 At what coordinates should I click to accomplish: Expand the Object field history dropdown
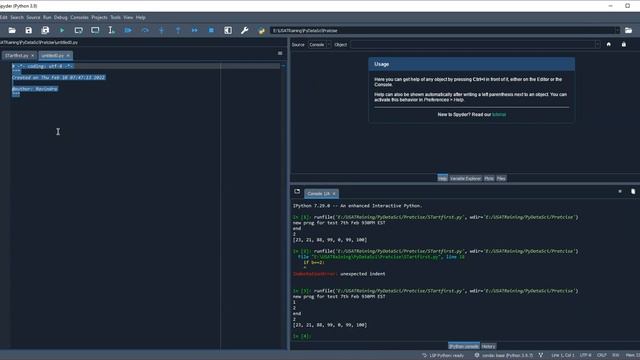[598, 44]
